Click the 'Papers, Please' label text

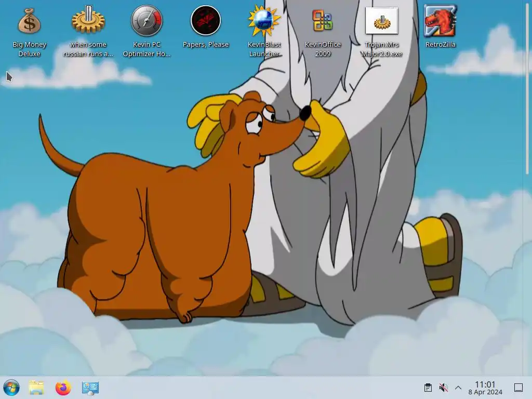point(206,45)
